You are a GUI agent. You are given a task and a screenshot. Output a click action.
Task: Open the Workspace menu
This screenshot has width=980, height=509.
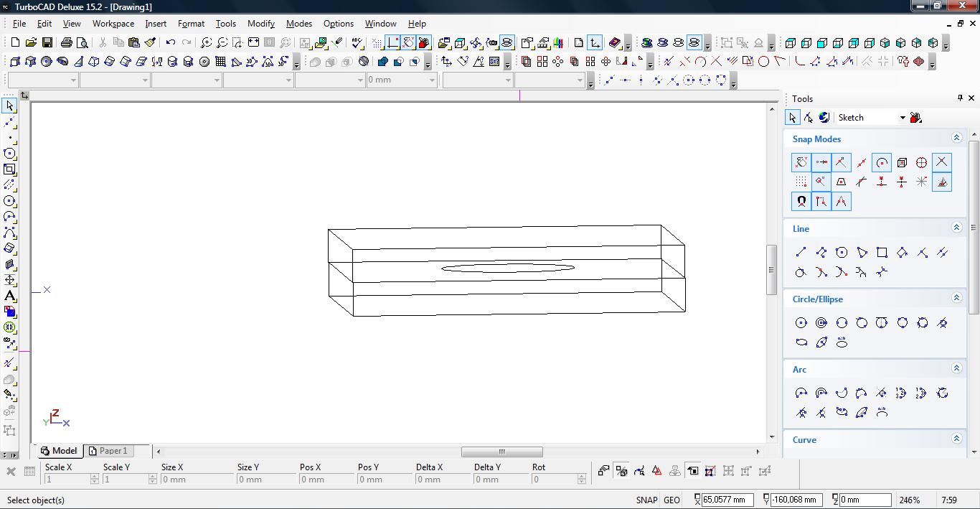(x=113, y=24)
